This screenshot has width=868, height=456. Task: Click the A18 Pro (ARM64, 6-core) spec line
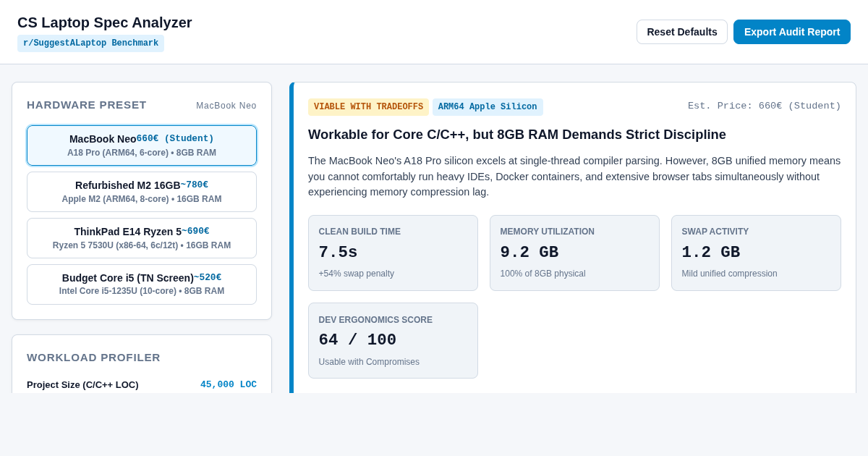click(142, 153)
